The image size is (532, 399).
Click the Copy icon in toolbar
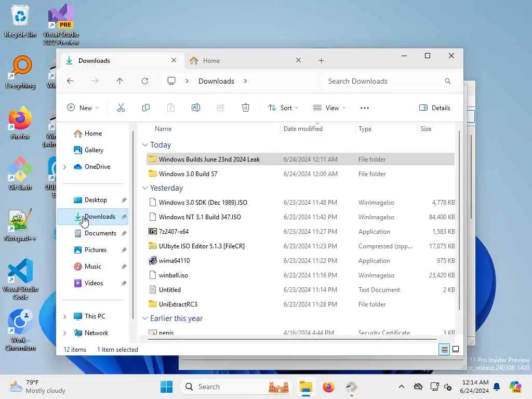tap(146, 108)
